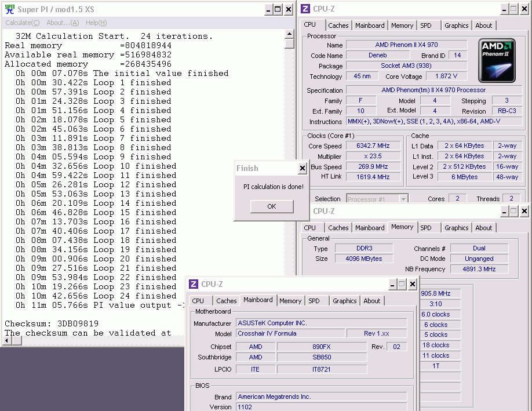Open the About menu in Super PI
Image resolution: width=532 pixels, height=411 pixels.
click(63, 23)
